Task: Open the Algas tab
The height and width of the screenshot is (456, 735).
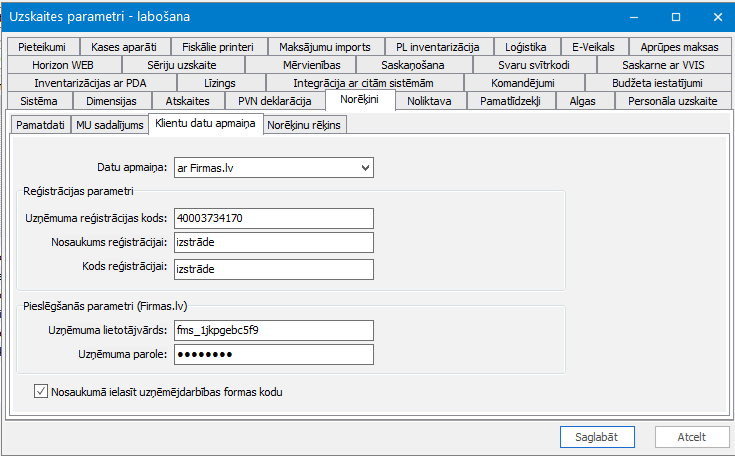Action: [583, 101]
